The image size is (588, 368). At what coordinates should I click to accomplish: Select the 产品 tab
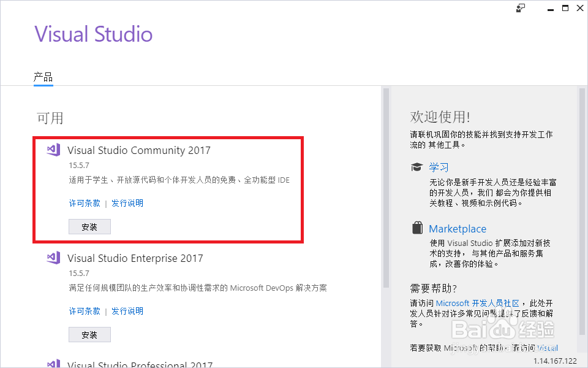43,77
